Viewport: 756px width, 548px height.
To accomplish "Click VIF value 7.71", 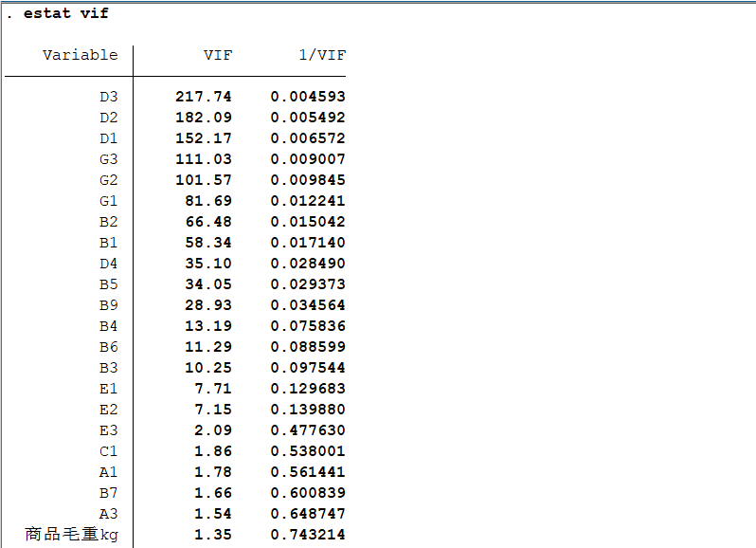I will coord(213,389).
